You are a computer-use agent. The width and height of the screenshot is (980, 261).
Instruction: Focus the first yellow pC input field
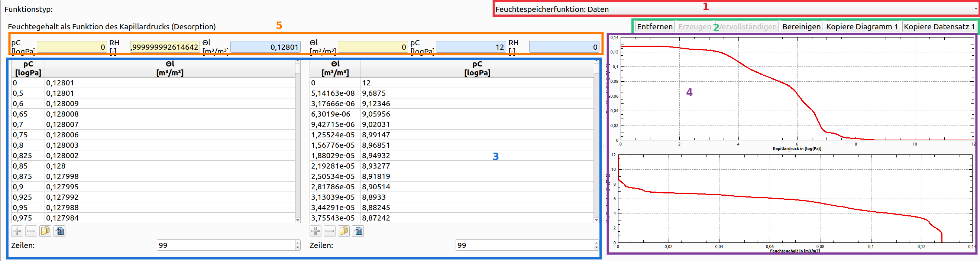pos(72,47)
